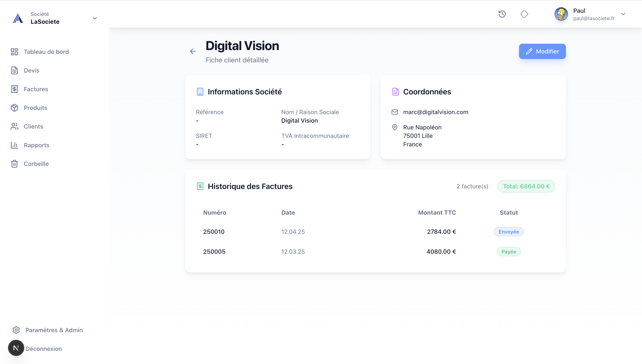Open the Clients menu item

33,126
